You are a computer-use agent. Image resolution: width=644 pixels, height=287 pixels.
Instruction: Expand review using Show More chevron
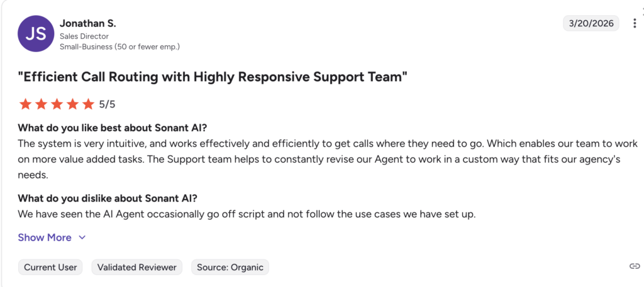point(82,237)
